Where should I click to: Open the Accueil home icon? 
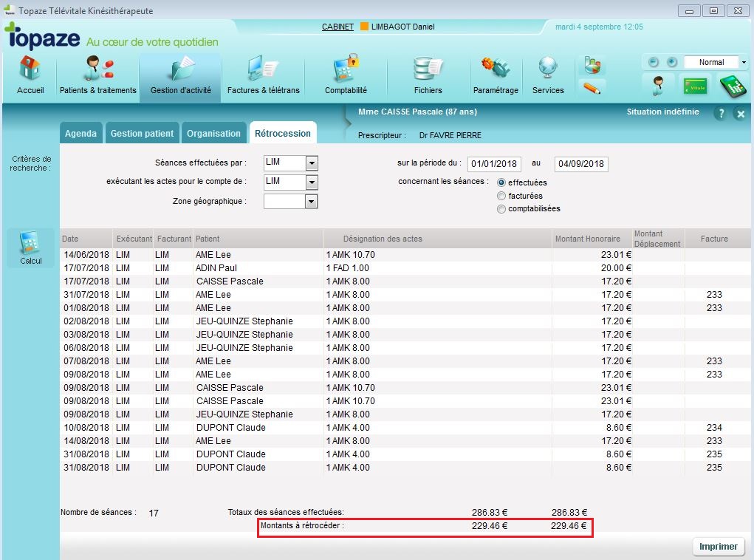point(30,75)
